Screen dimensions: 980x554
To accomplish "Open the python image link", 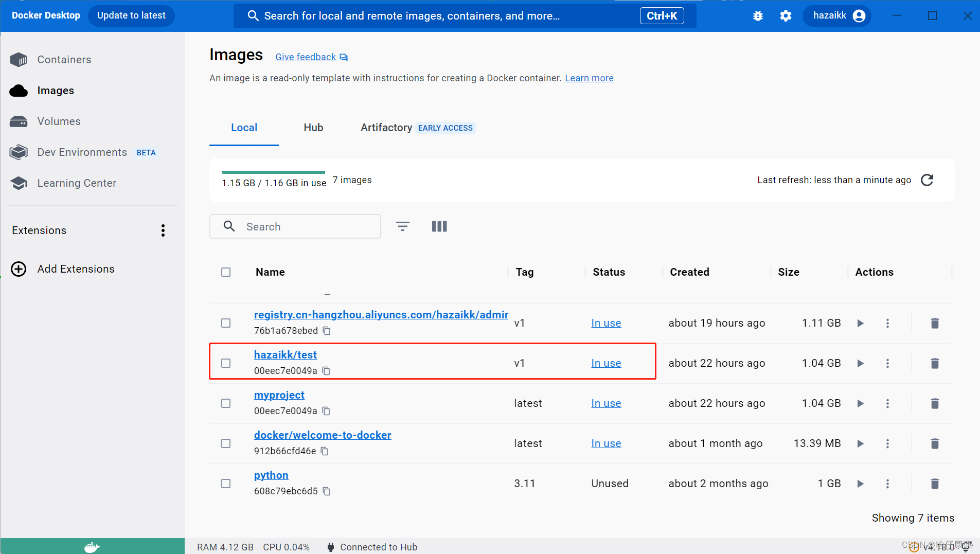I will point(271,475).
